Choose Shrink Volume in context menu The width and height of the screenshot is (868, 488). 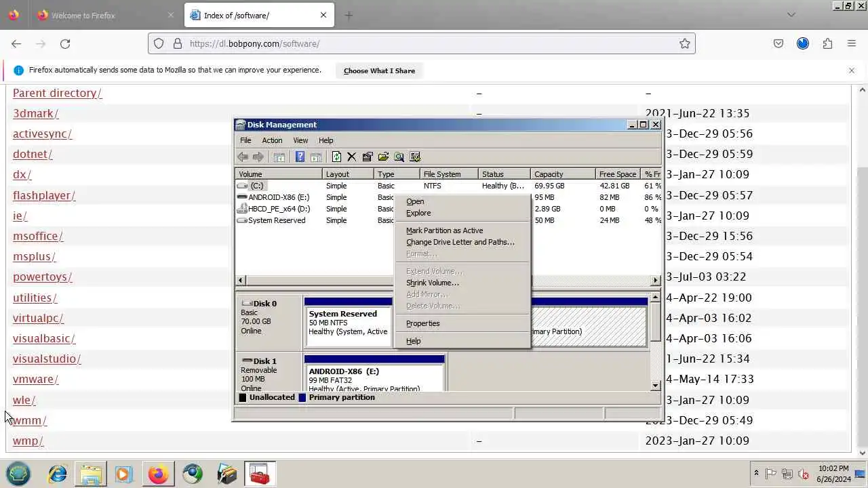tap(462, 283)
